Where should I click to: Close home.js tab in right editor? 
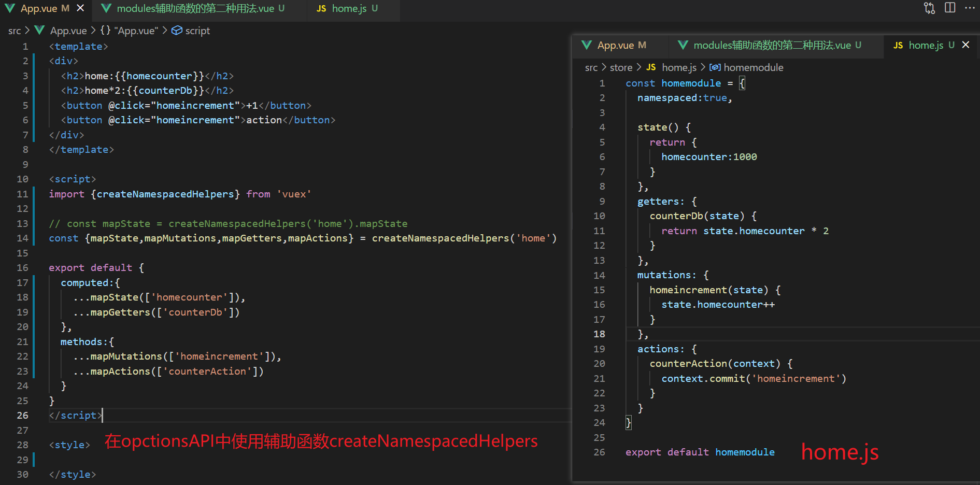click(x=965, y=45)
